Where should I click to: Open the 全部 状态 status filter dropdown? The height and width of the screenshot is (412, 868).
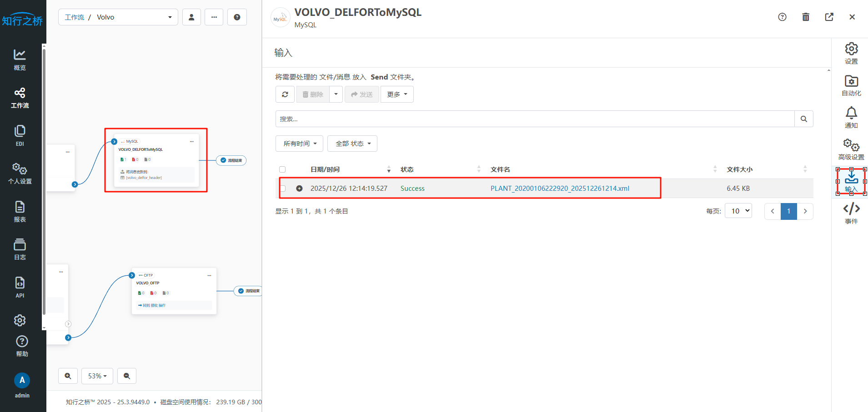(352, 144)
